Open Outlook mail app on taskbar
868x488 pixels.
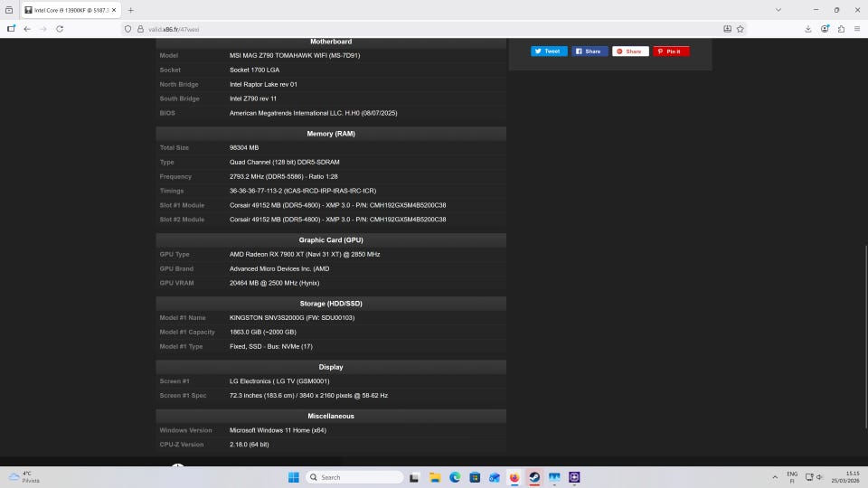495,477
